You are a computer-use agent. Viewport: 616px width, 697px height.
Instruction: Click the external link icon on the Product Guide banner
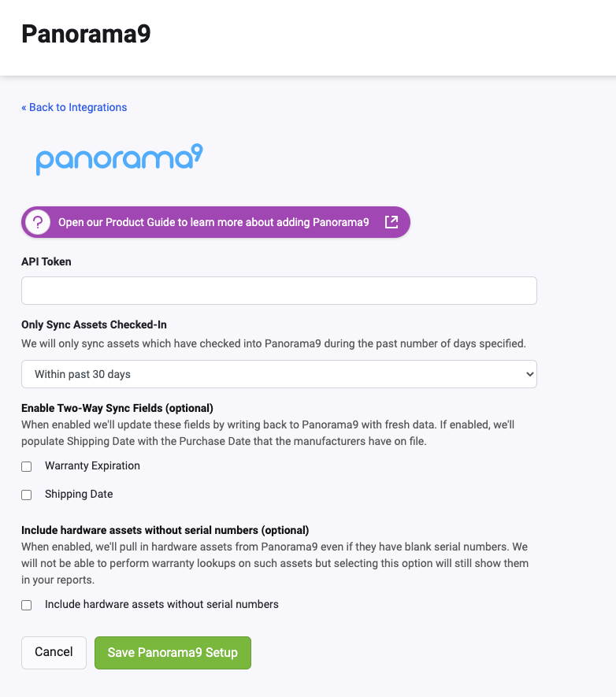click(391, 222)
